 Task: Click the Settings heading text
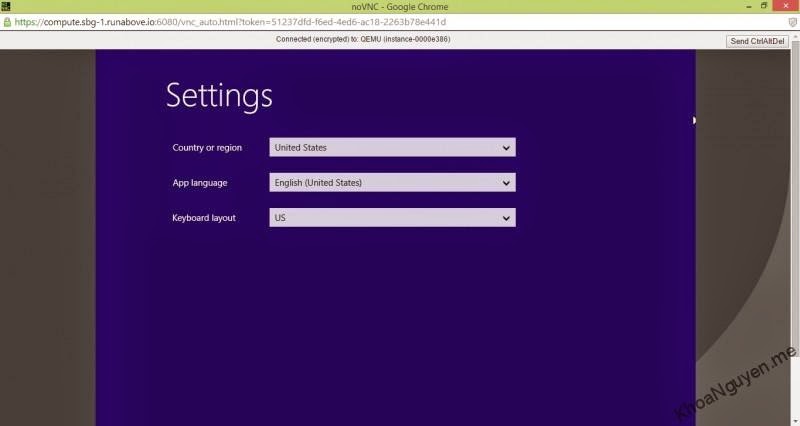point(219,95)
